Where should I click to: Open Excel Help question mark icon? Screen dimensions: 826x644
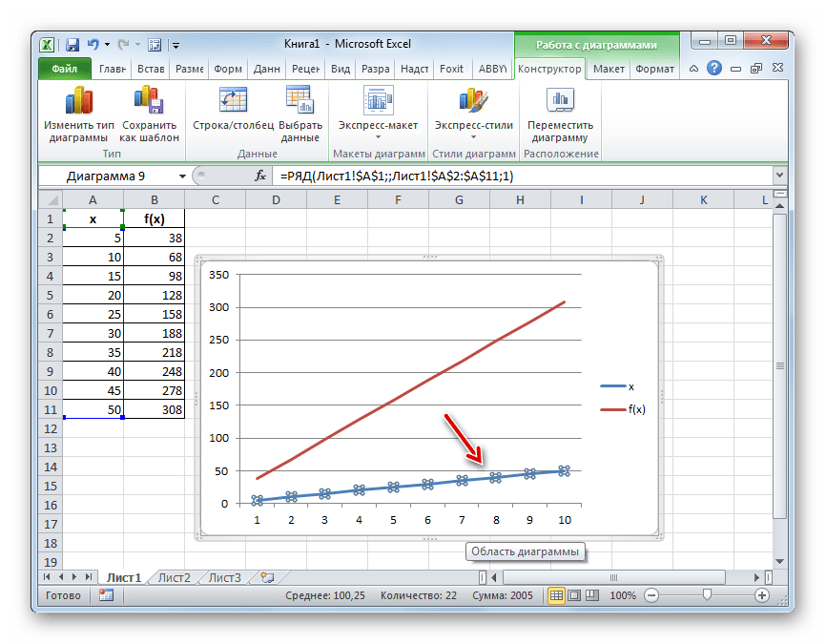click(714, 68)
